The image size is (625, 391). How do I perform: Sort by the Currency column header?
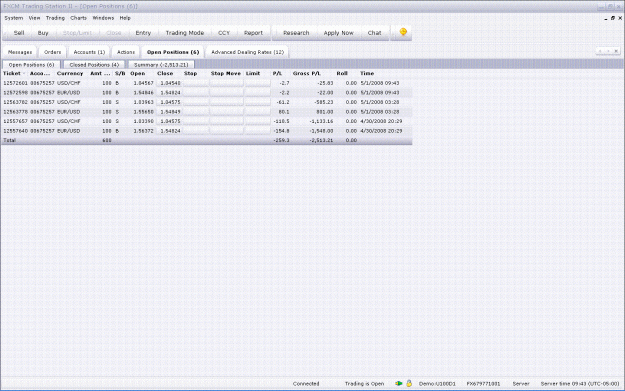pyautogui.click(x=70, y=74)
